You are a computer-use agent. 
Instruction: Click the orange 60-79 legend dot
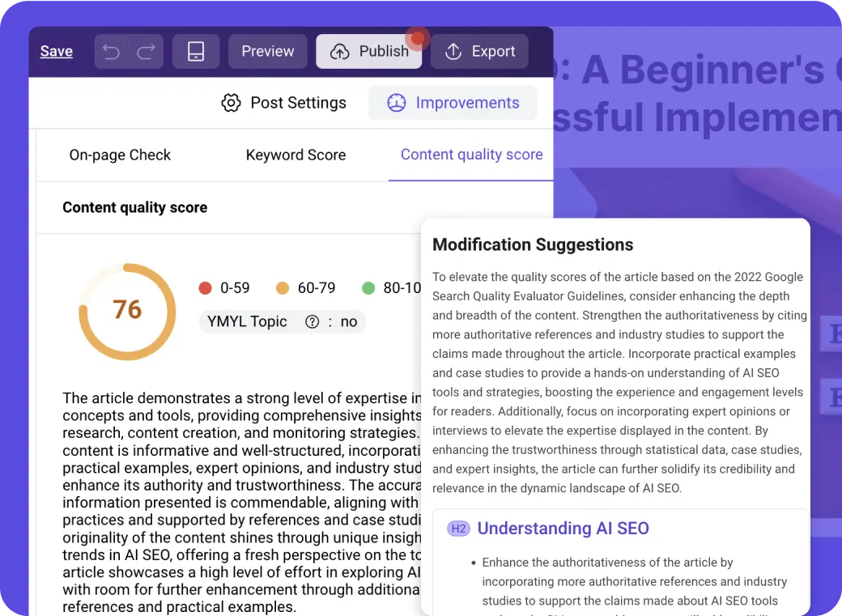[283, 288]
